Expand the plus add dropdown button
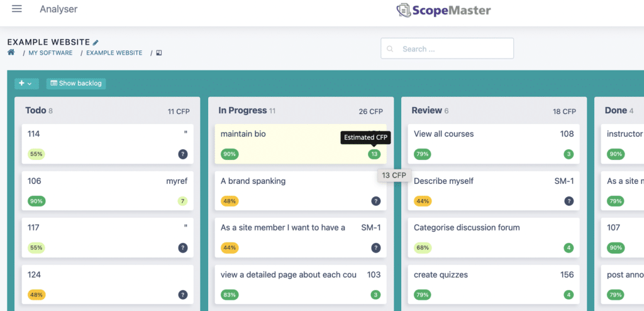The image size is (644, 311). click(26, 84)
